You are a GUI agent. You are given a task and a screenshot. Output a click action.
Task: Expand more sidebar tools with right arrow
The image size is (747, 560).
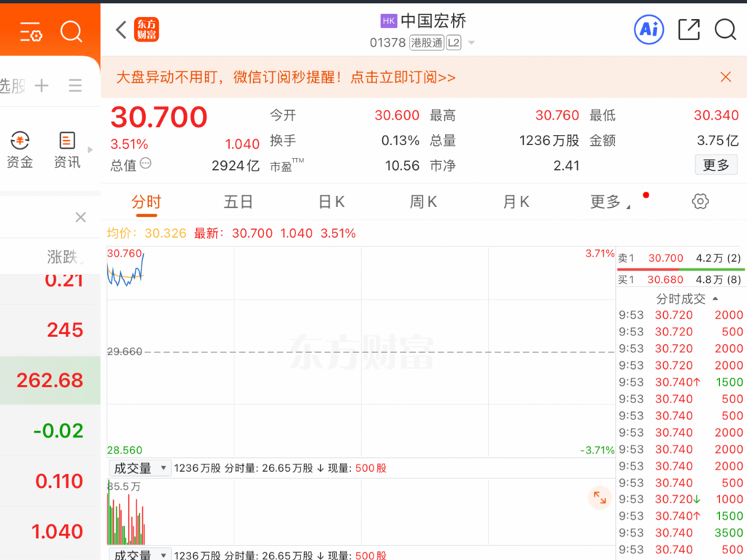tap(90, 149)
